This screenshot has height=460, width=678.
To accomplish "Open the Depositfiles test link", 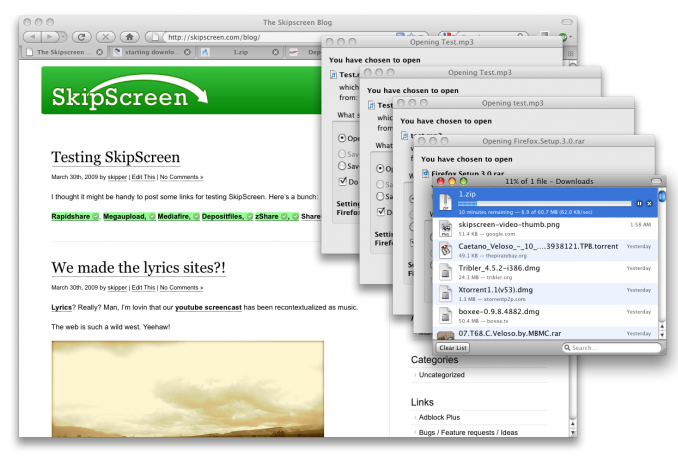I will click(x=223, y=216).
